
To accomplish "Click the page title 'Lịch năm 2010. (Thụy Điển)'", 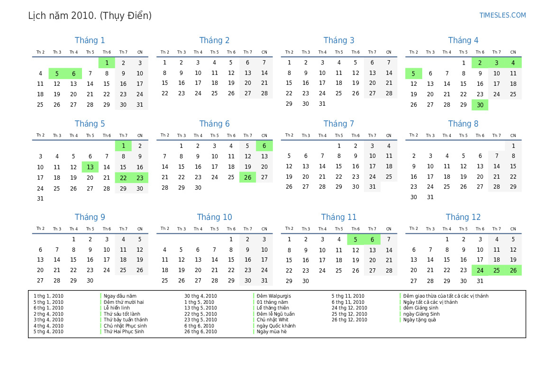I will point(90,16).
